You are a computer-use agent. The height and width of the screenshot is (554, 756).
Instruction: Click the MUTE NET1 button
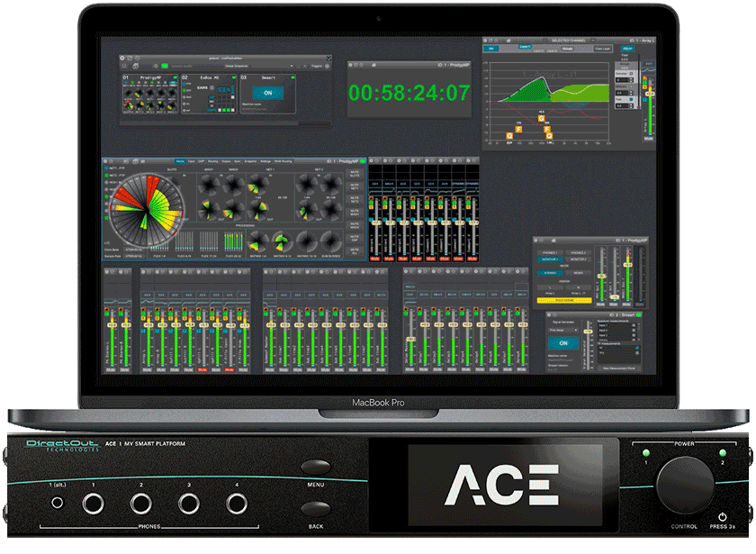355,186
